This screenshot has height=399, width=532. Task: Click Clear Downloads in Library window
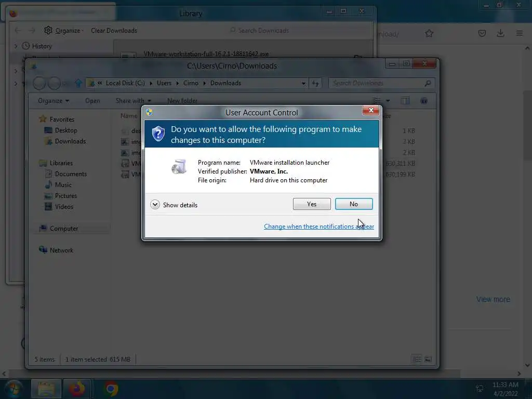114,31
